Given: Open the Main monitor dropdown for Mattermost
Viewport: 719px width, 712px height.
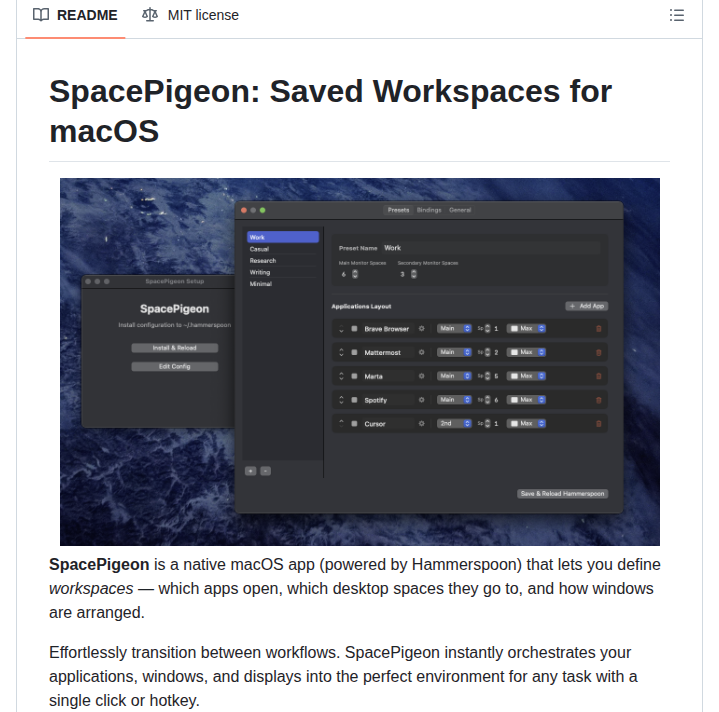Looking at the screenshot, I should [x=454, y=352].
